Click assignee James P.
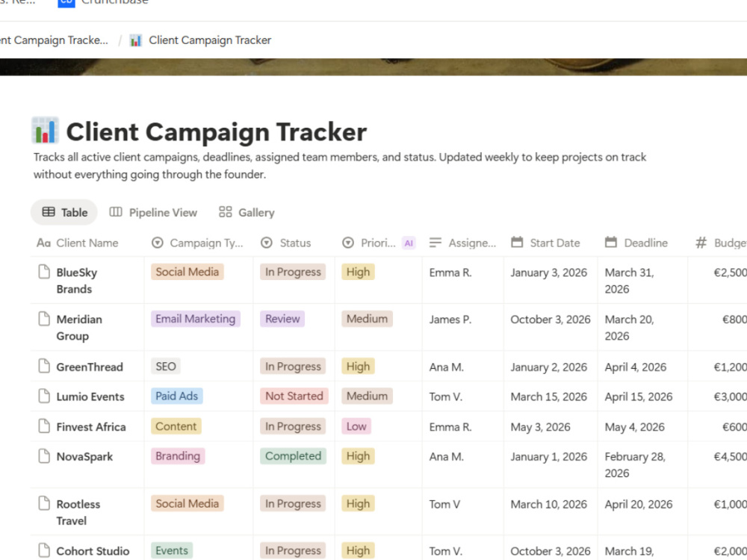The image size is (747, 560). point(450,320)
